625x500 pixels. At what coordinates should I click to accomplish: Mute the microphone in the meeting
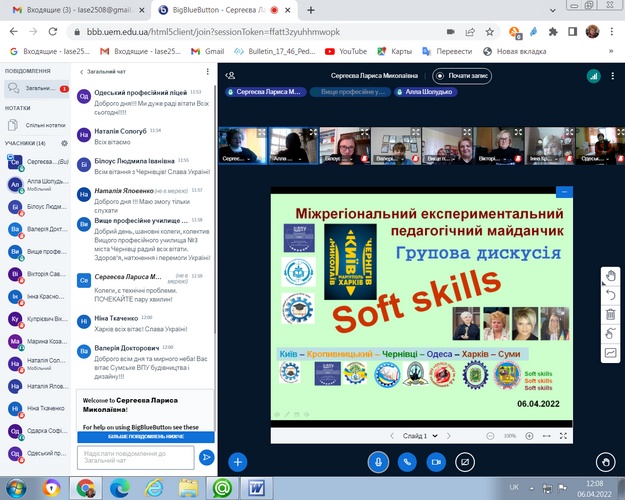379,461
